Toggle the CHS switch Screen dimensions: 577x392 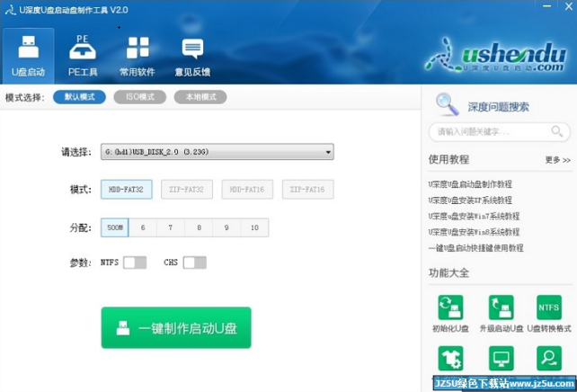pyautogui.click(x=195, y=263)
